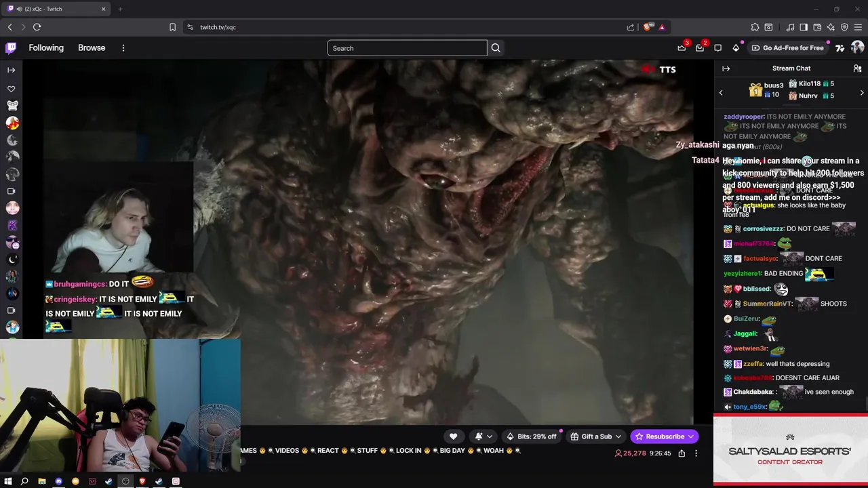Open the Brave browser taskbar icon

click(142, 481)
